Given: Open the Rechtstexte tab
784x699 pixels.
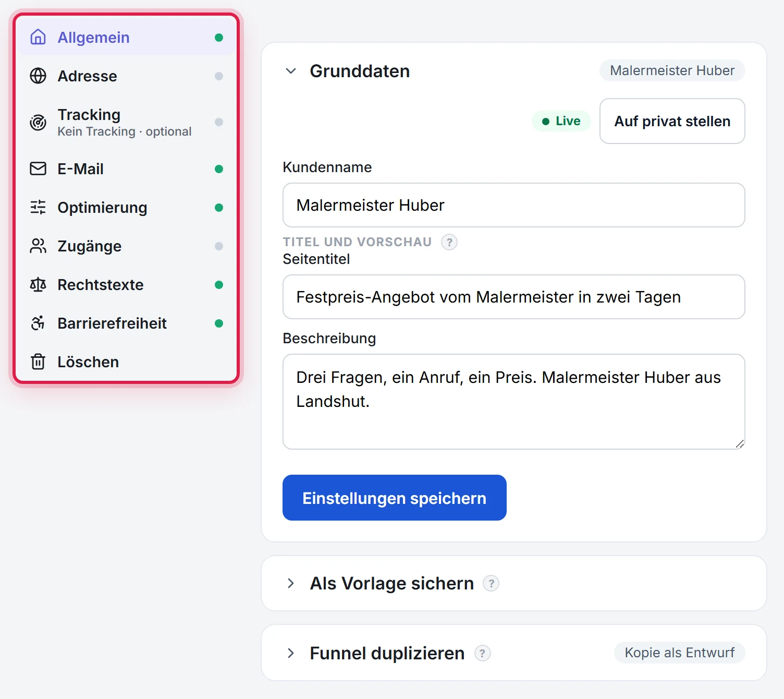Looking at the screenshot, I should 127,284.
